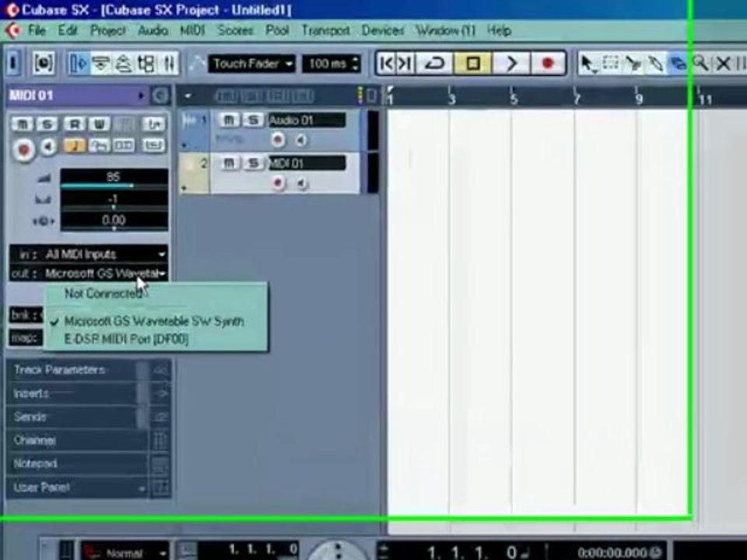Image resolution: width=747 pixels, height=560 pixels.
Task: Open the Mixer toolbar icon
Action: click(x=169, y=63)
